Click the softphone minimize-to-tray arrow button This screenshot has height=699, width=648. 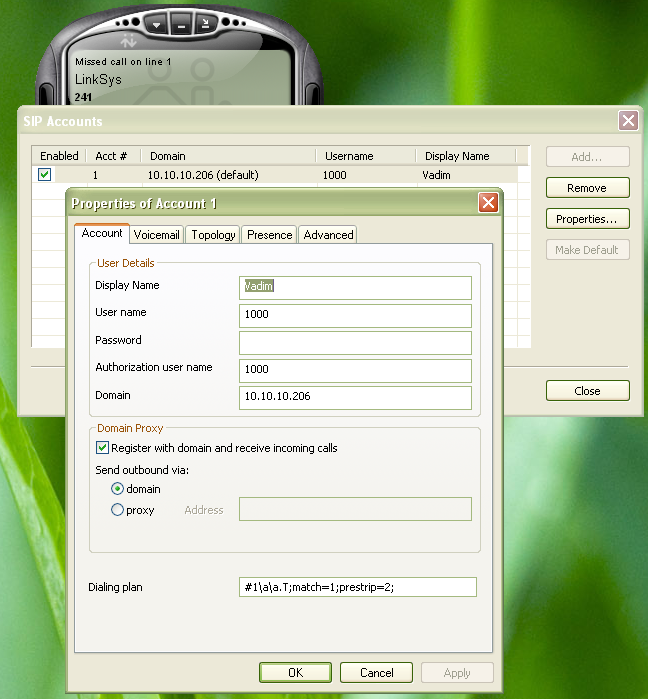[x=205, y=24]
